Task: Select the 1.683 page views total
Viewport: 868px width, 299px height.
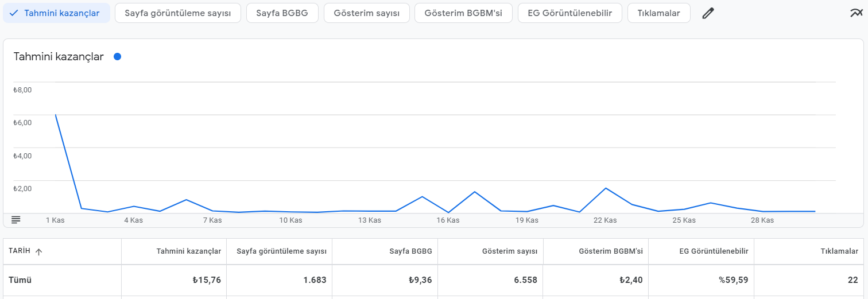Action: [315, 280]
